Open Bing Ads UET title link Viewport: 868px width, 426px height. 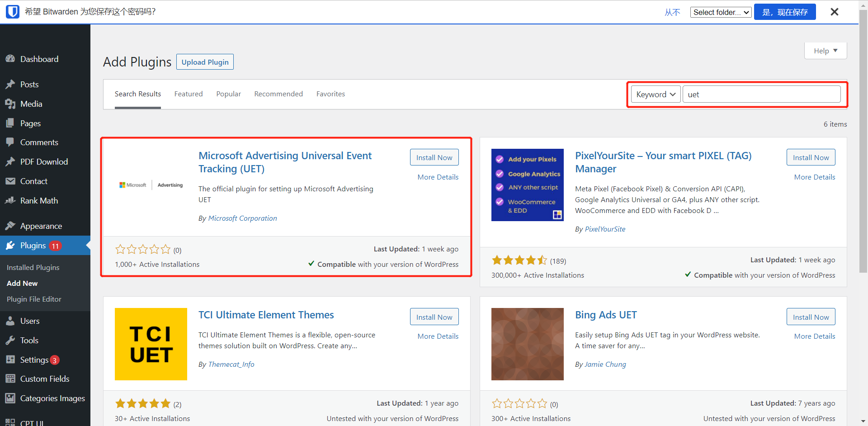(606, 315)
